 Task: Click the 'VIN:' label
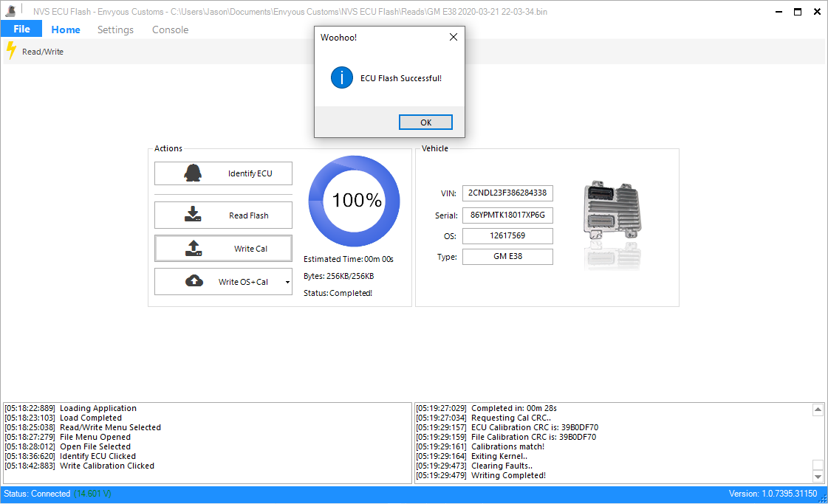click(x=448, y=193)
